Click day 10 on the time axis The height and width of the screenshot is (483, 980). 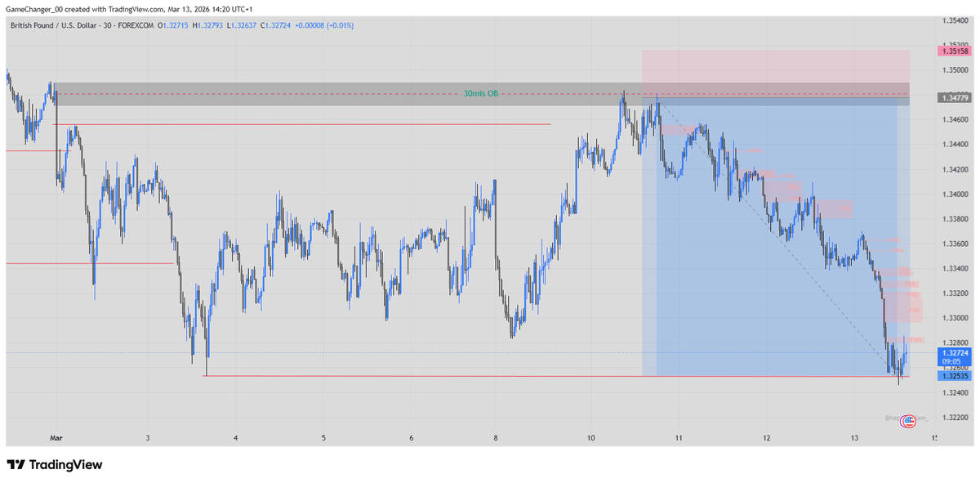pos(590,438)
